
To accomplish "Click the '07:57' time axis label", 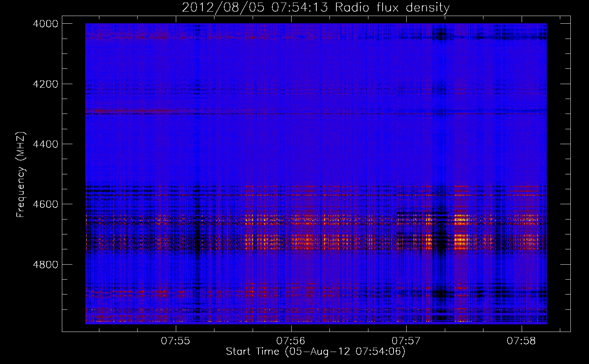I will pos(406,341).
